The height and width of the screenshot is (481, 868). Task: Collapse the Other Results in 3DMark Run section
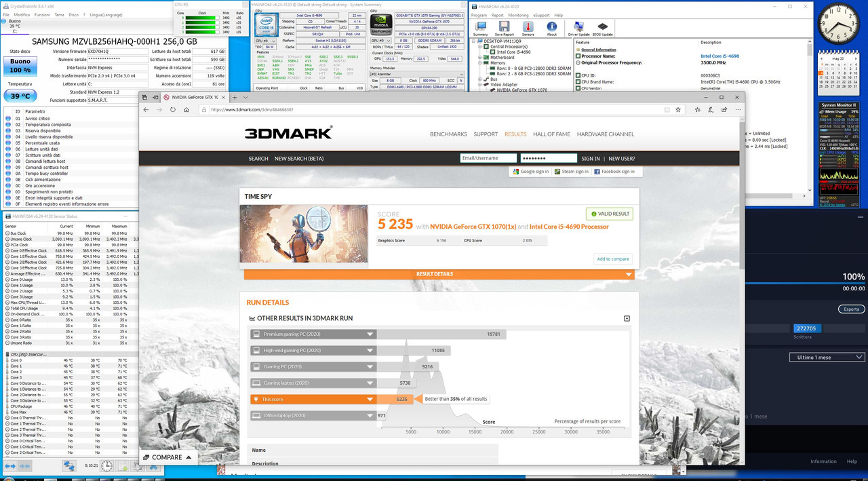point(627,318)
